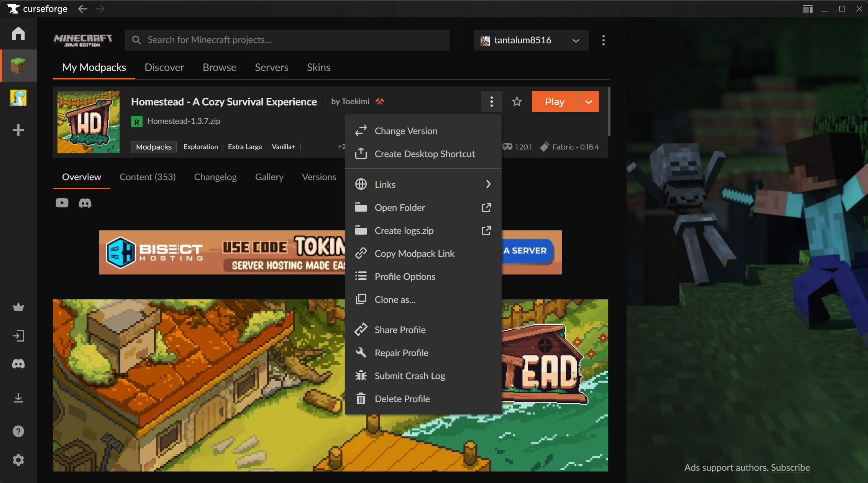Click the Homestead HD modpack thumbnail
The image size is (868, 483).
point(89,122)
